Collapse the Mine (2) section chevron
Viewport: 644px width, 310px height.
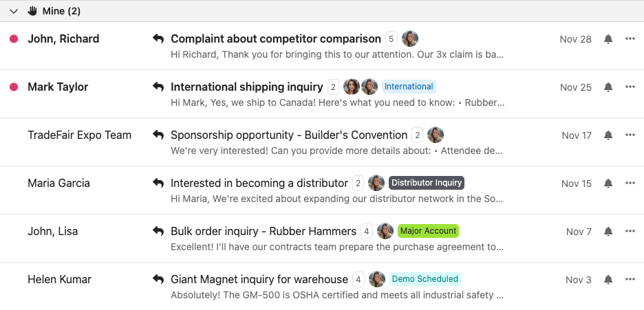pyautogui.click(x=14, y=11)
